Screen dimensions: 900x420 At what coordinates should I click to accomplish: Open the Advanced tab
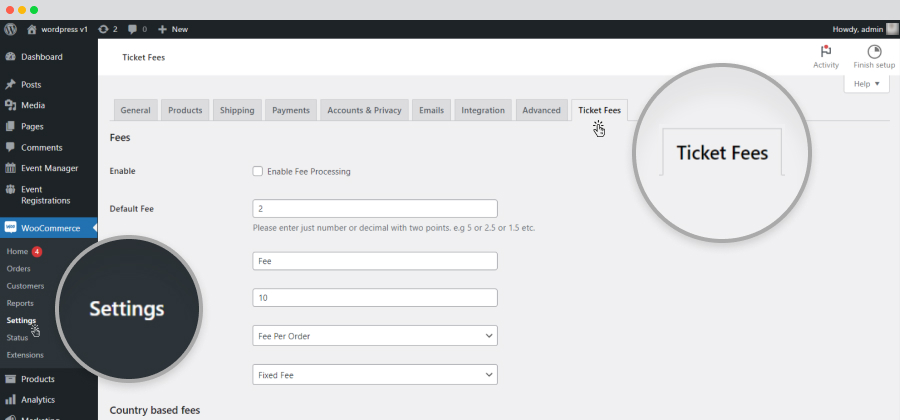pos(541,110)
